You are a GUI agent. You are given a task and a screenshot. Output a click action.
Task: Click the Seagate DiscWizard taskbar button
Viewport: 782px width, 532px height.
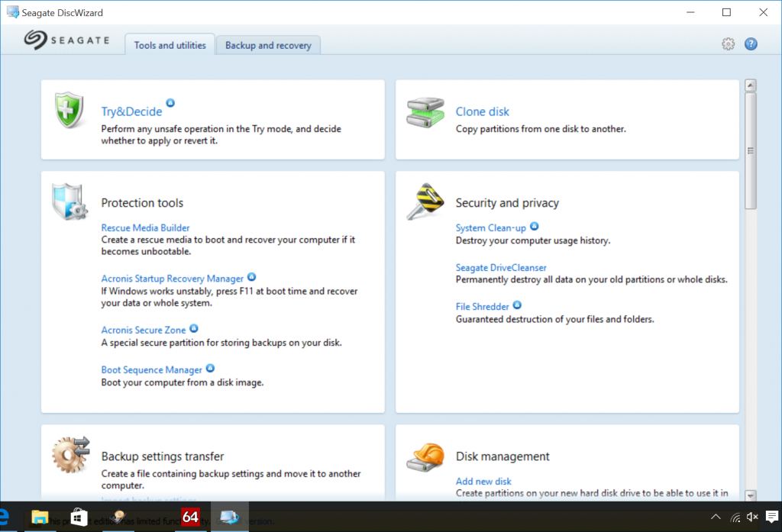[229, 517]
